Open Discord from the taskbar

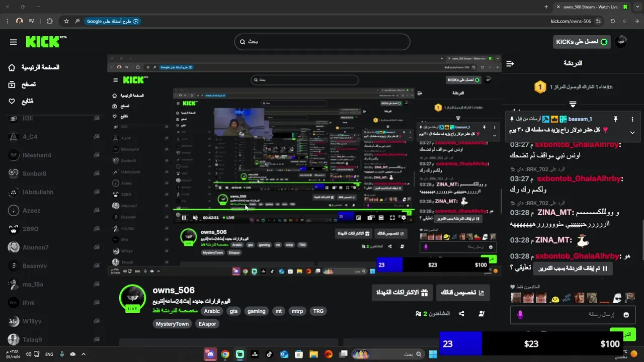click(x=210, y=354)
